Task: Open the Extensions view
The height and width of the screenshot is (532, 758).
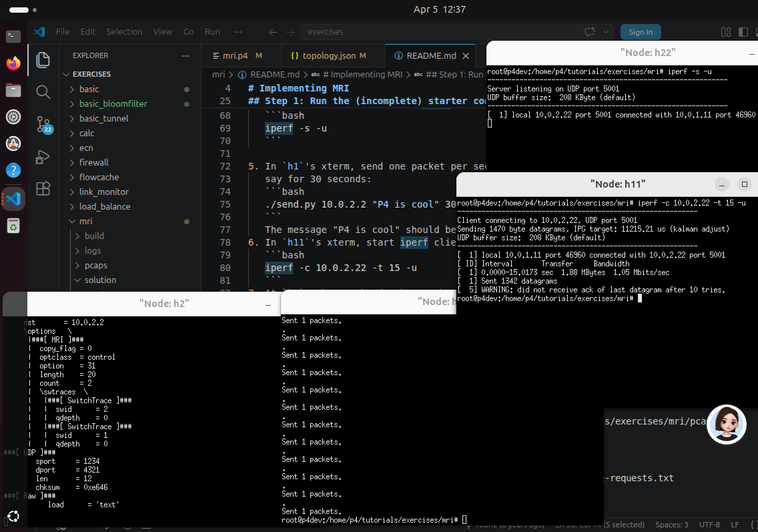Action: [x=43, y=188]
